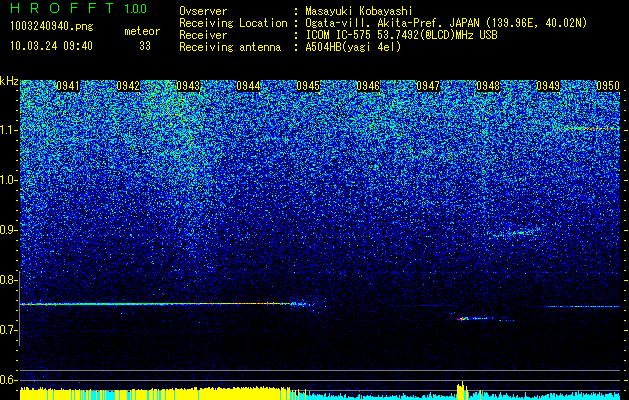Viewport: 629px width, 400px height.
Task: Select the filename 1003240940.png
Action: click(52, 27)
